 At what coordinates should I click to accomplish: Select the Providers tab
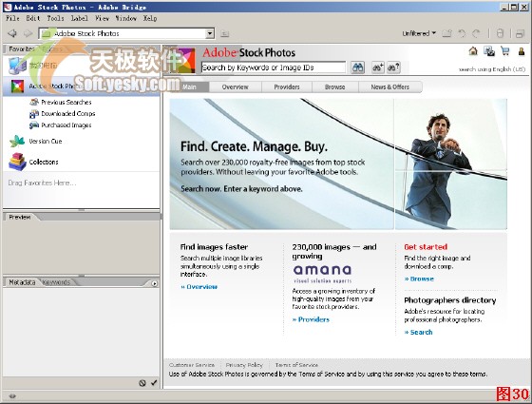click(x=287, y=87)
